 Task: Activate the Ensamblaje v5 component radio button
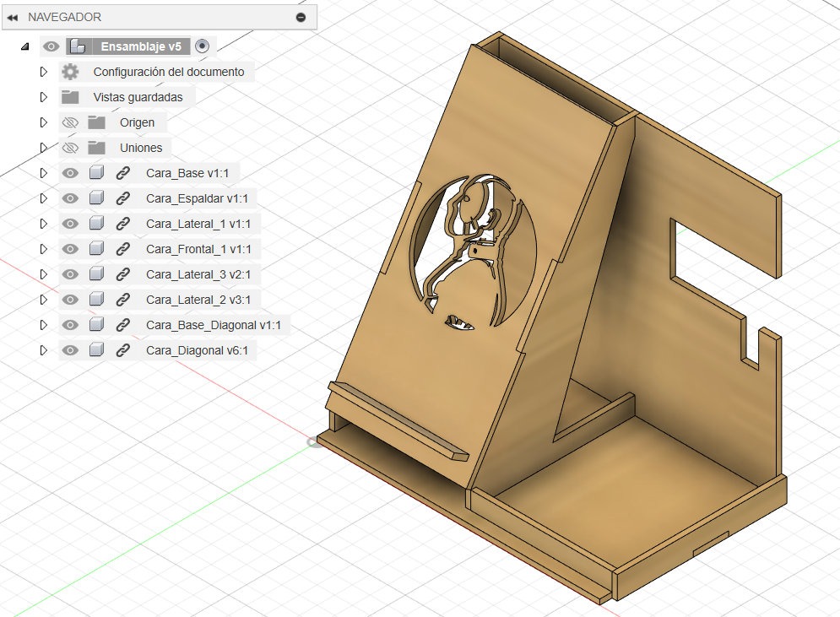[202, 46]
